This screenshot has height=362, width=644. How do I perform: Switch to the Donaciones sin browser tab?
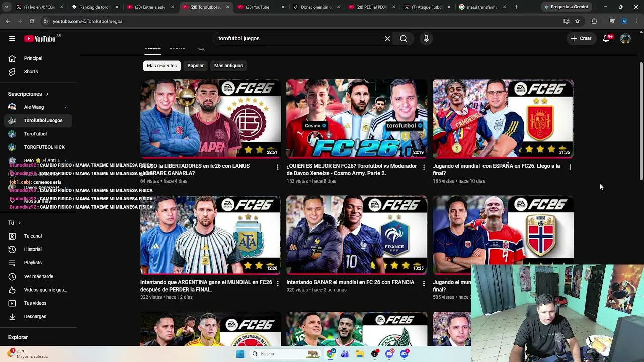click(315, 7)
